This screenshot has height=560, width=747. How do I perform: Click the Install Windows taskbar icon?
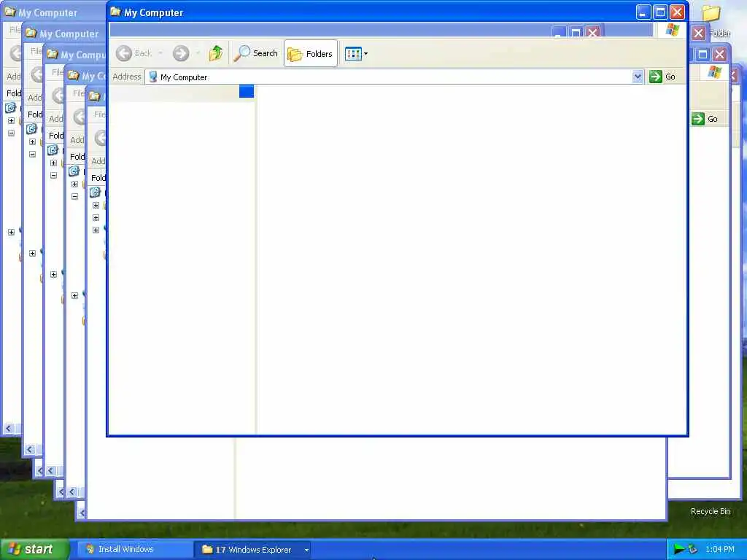pyautogui.click(x=90, y=549)
